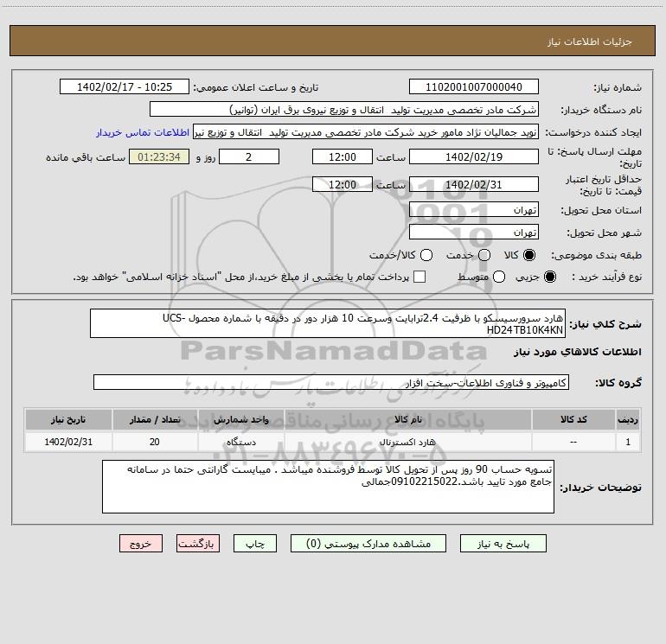Click the استان محل تحویل field
Image resolution: width=666 pixels, height=644 pixels.
474,210
